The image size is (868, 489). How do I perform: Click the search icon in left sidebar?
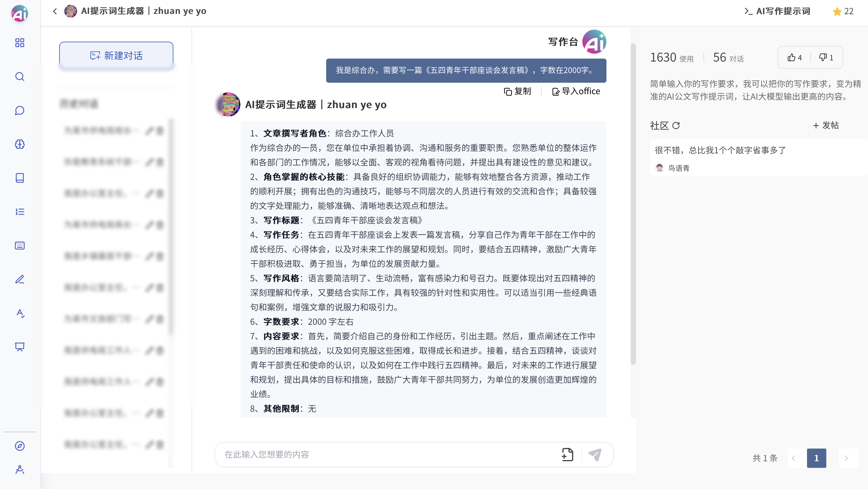pos(20,77)
